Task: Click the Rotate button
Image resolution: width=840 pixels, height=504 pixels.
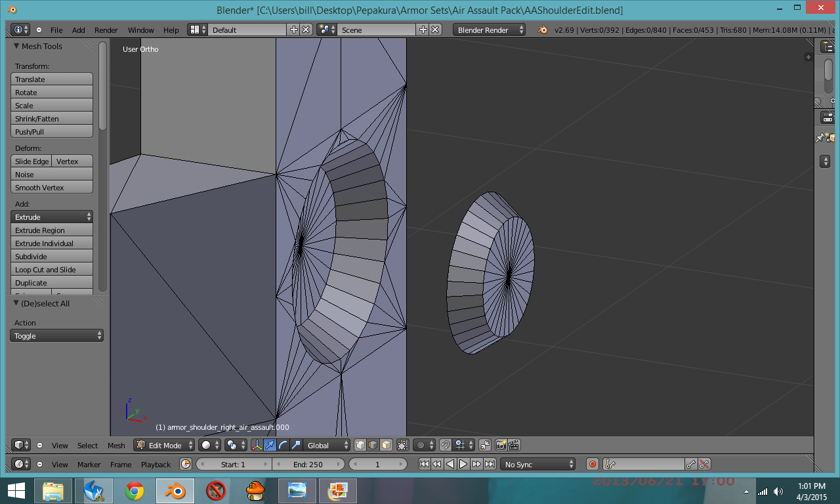Action: pos(52,92)
